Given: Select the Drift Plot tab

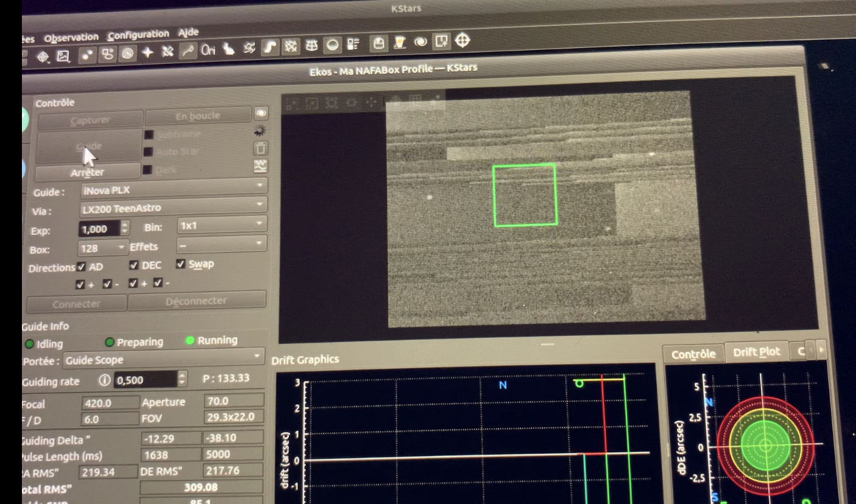Looking at the screenshot, I should click(757, 351).
